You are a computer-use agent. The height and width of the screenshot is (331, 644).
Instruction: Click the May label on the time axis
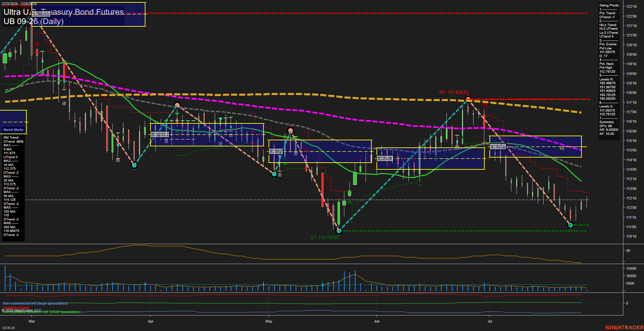269,321
